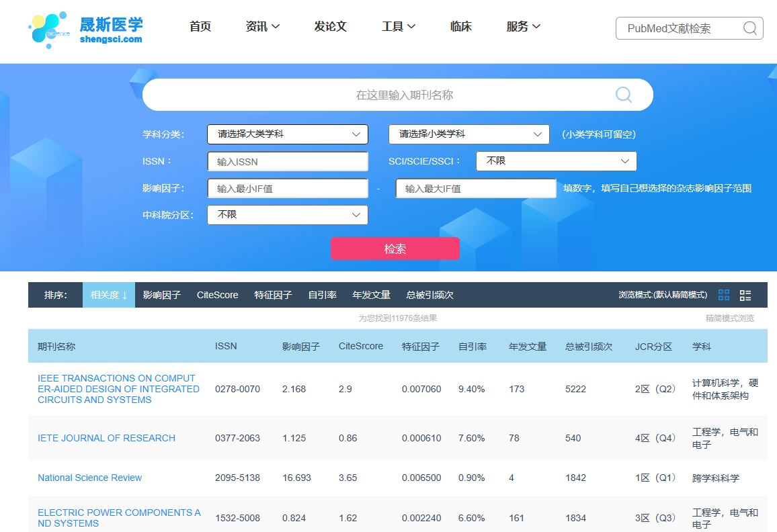Open the 请选择大类学科 dropdown
This screenshot has width=777, height=532.
pos(288,134)
